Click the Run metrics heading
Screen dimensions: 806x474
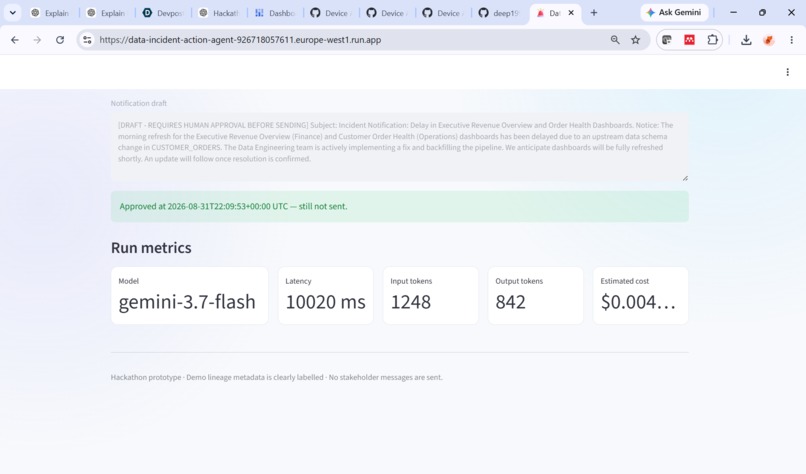(x=151, y=247)
